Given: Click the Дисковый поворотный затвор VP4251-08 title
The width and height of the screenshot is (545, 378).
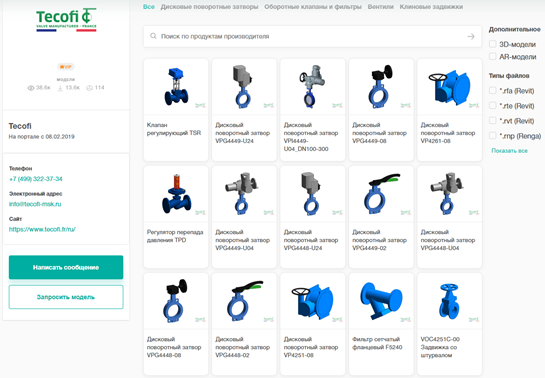Looking at the screenshot, I should (311, 347).
